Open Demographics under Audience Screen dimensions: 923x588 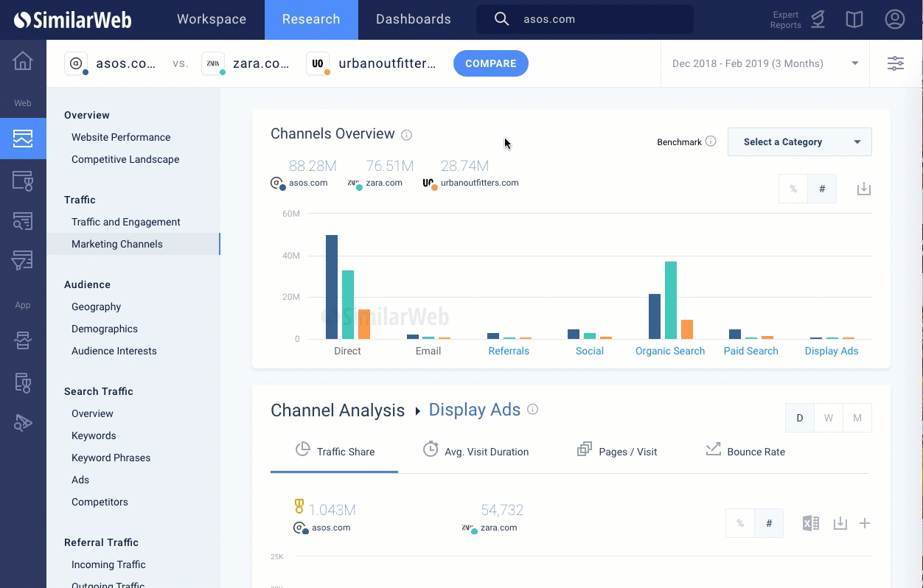pos(105,329)
